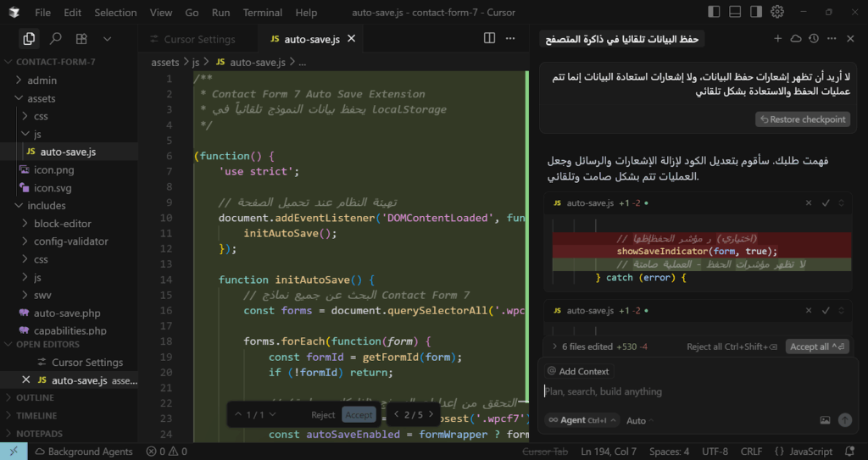This screenshot has height=460, width=868.
Task: Go to previous change chevron up
Action: (x=238, y=414)
